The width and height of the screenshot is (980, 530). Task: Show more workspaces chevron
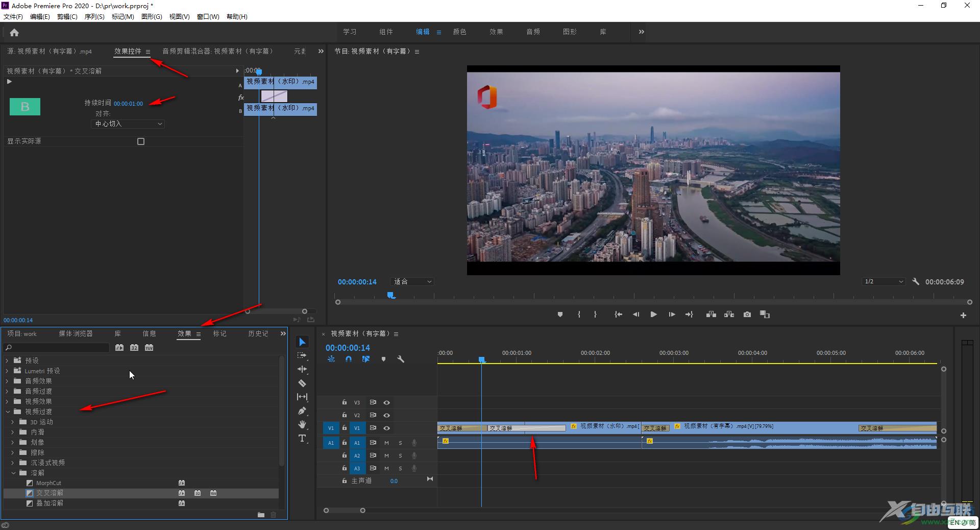[x=641, y=32]
